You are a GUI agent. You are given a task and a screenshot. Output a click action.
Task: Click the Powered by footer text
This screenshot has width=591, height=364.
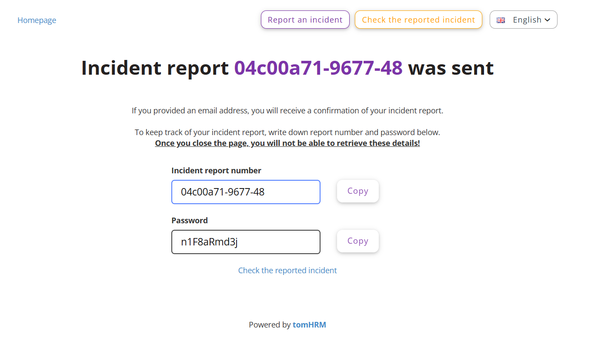point(270,325)
